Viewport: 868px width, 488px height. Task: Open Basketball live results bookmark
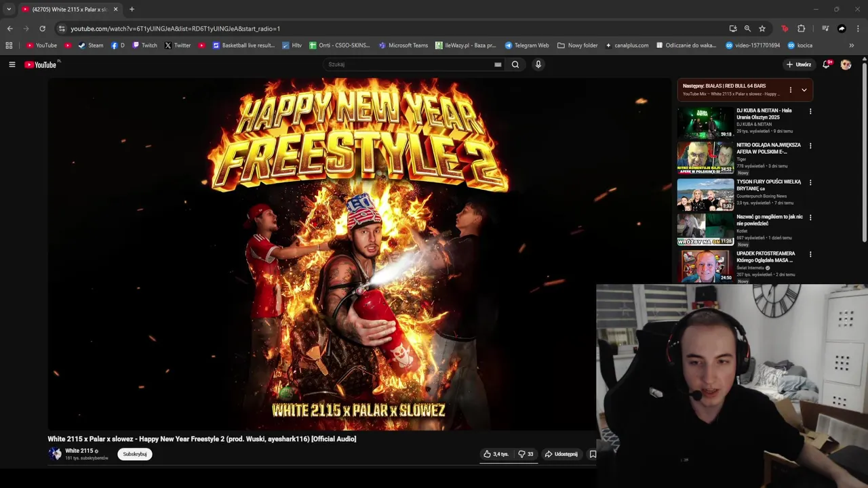(x=243, y=45)
